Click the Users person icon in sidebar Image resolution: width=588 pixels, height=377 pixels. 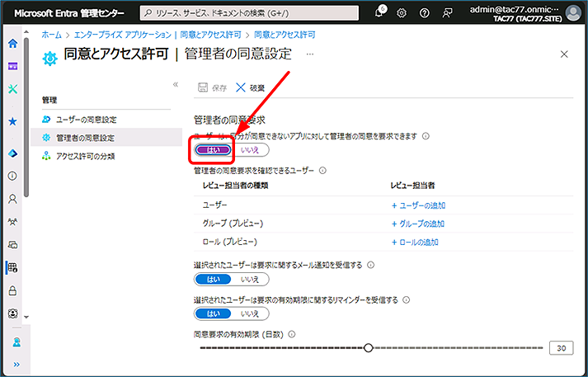pos(12,199)
